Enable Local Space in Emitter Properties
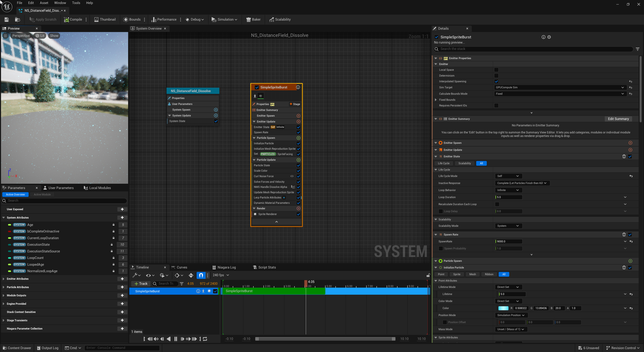This screenshot has width=644, height=352. (x=496, y=70)
